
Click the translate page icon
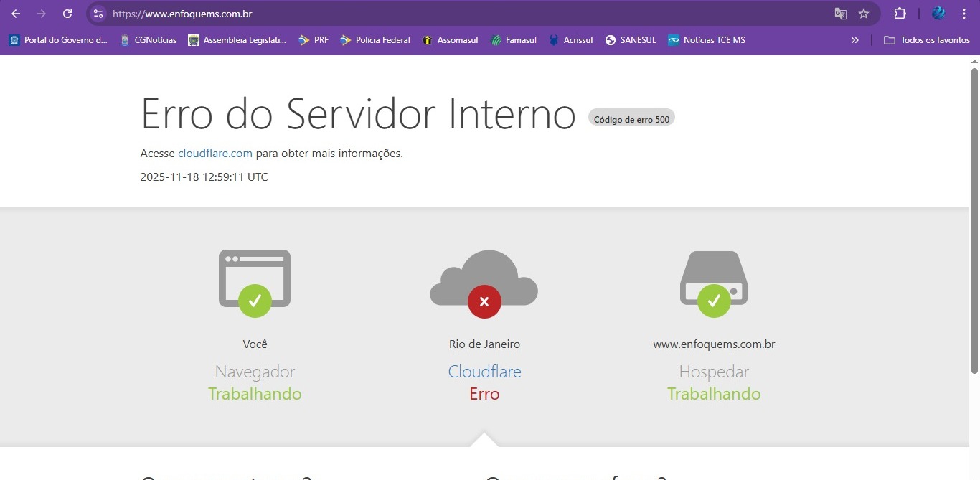click(x=840, y=14)
